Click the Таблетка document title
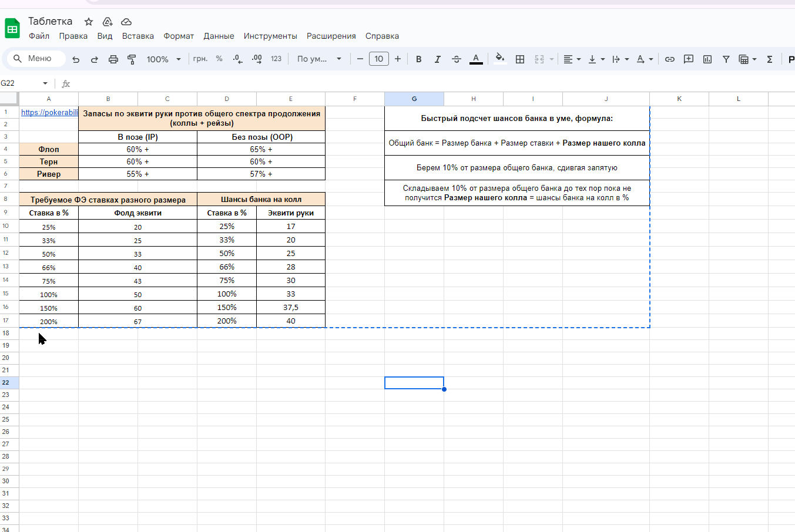The image size is (795, 532). [x=51, y=21]
